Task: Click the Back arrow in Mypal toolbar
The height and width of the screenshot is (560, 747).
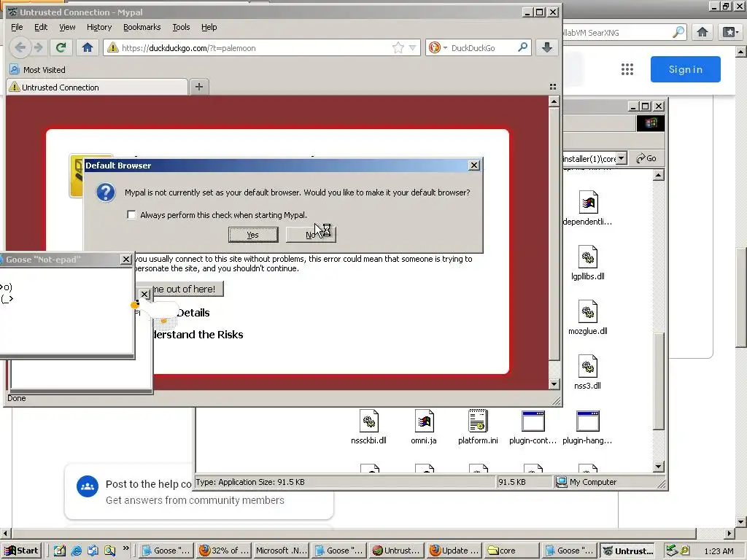Action: 20,47
